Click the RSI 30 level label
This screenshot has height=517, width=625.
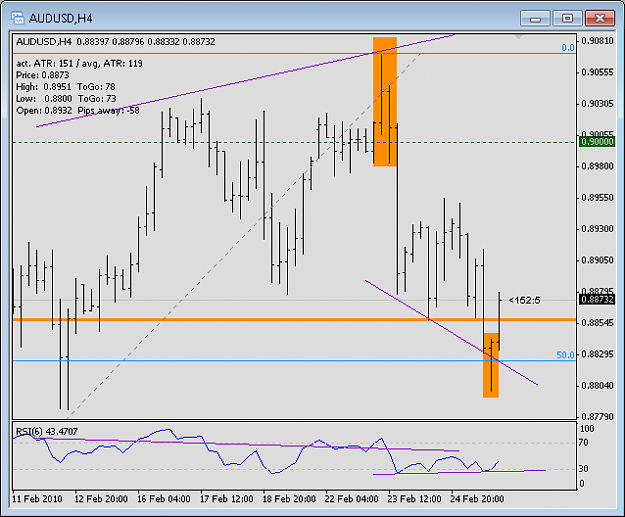pyautogui.click(x=584, y=469)
